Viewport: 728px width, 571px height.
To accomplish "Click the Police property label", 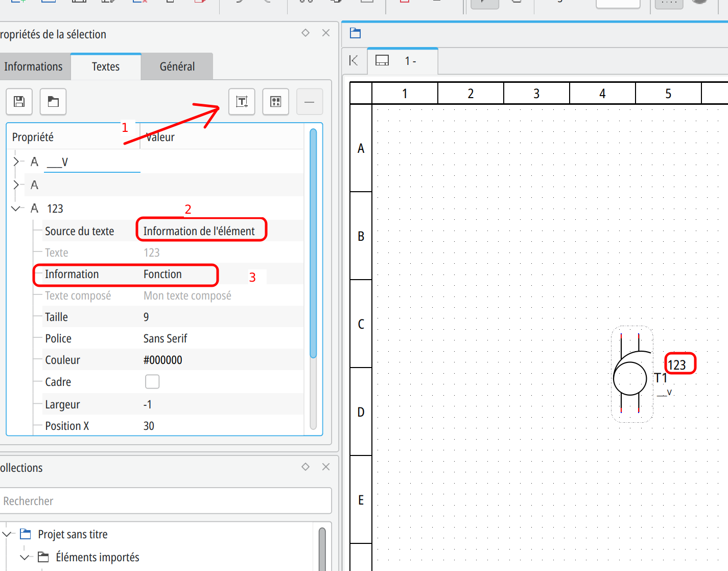I will [x=58, y=338].
